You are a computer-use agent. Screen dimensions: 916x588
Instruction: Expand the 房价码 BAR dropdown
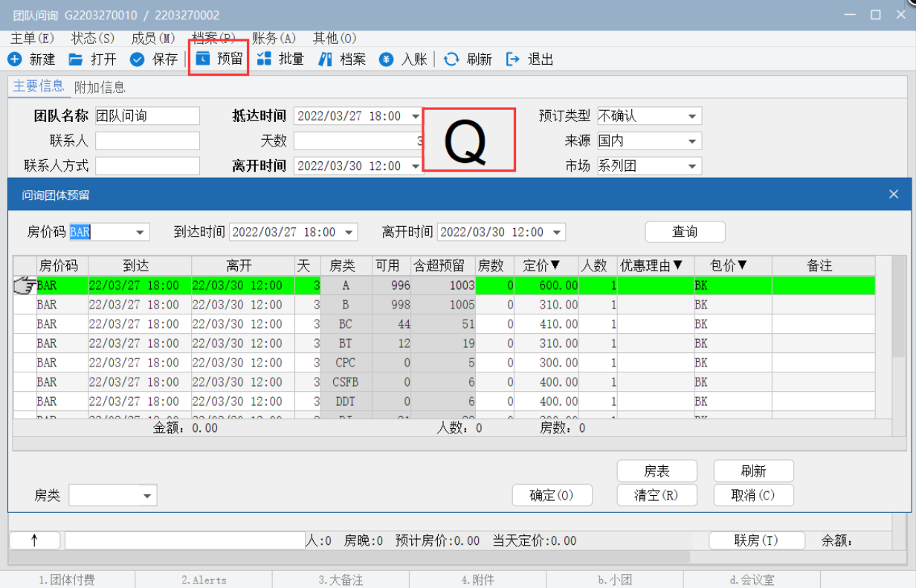[x=140, y=233]
